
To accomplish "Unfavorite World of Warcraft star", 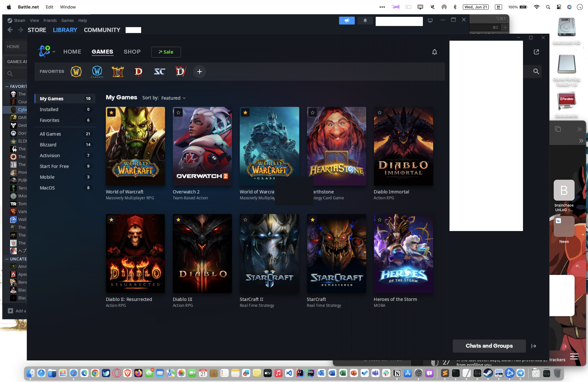I will (111, 113).
